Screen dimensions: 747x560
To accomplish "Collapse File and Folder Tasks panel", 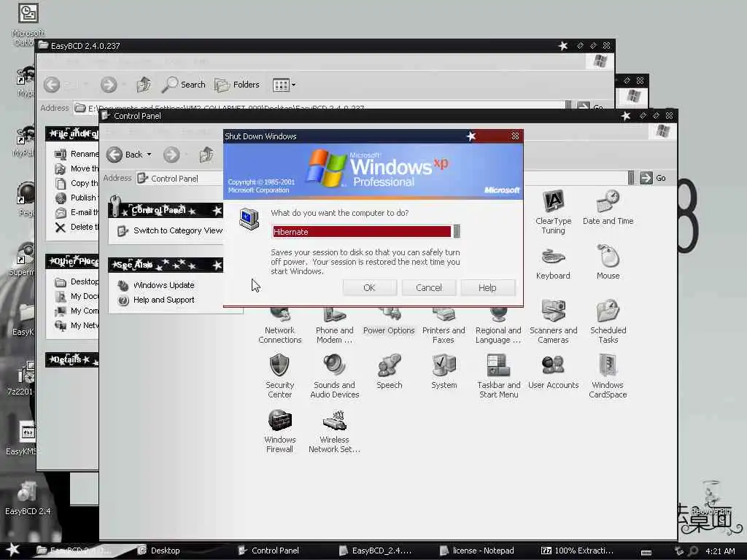I will coord(72,134).
